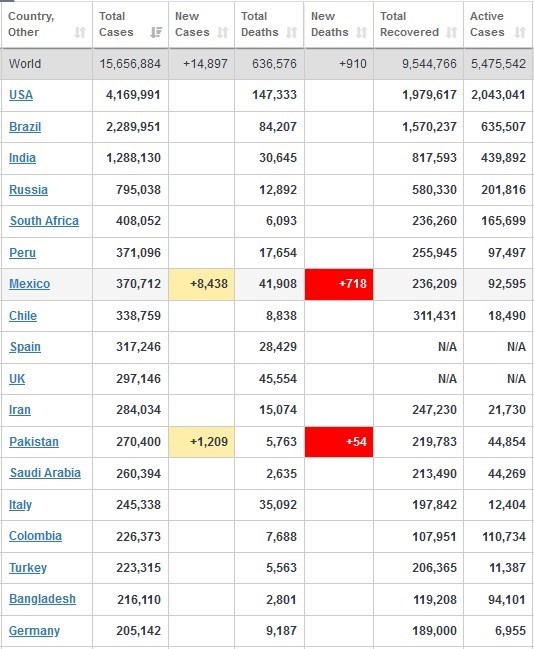The width and height of the screenshot is (534, 649).
Task: Follow the South Africa link
Action: click(44, 221)
